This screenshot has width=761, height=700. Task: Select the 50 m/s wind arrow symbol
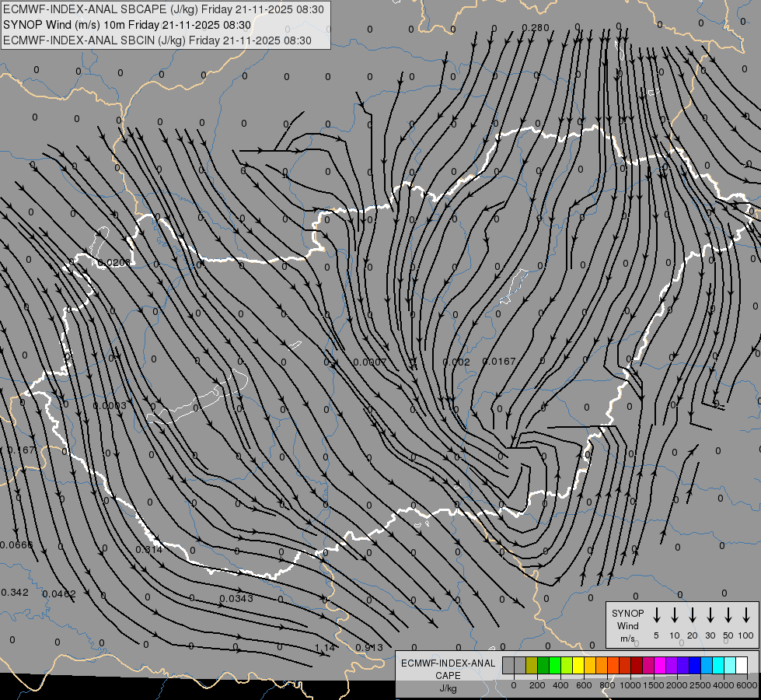(728, 615)
